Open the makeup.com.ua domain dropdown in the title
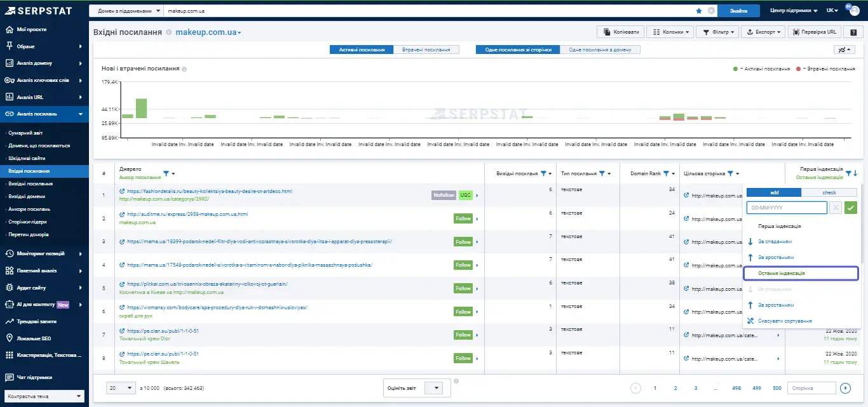This screenshot has height=407, width=868. 208,32
